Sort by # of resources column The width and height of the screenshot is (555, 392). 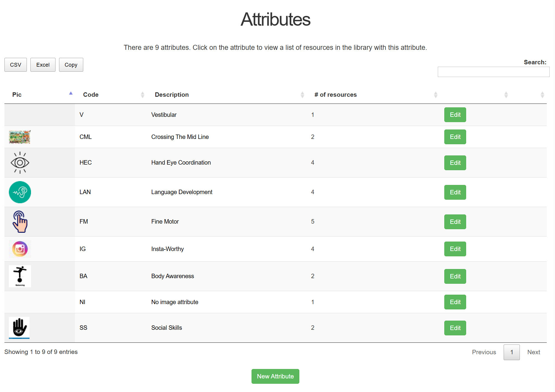[335, 95]
